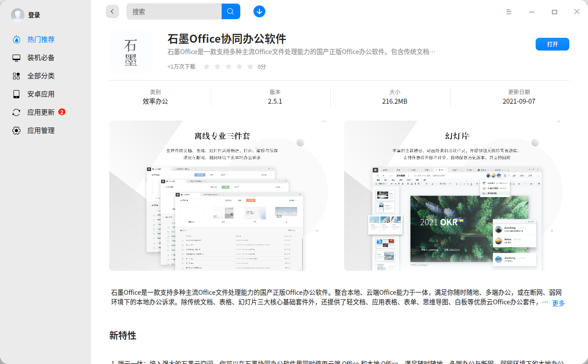Screen dimensions: 588x364
Task: Select the 热门推荐 flame icon
Action: (x=16, y=40)
